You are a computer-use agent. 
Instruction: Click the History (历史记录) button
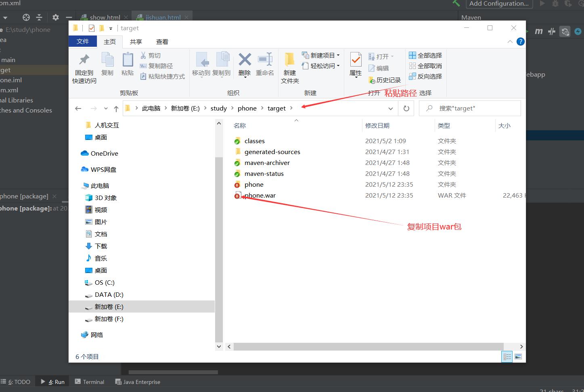(x=385, y=80)
